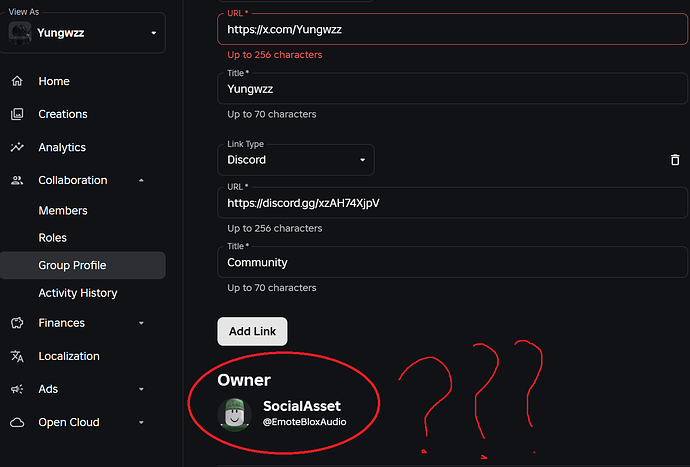The width and height of the screenshot is (690, 467).
Task: Delete the Discord link with trash icon
Action: pyautogui.click(x=675, y=160)
